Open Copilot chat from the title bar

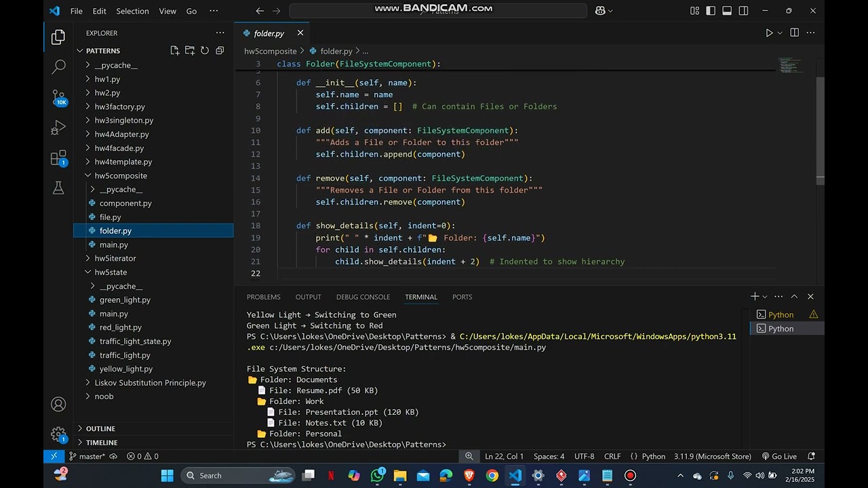coord(600,11)
